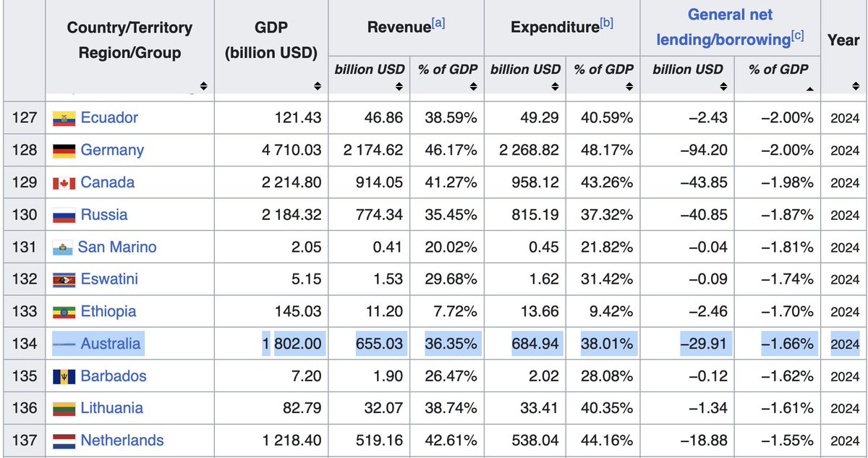
Task: Open footnote [b] next to Expenditure
Action: click(606, 22)
